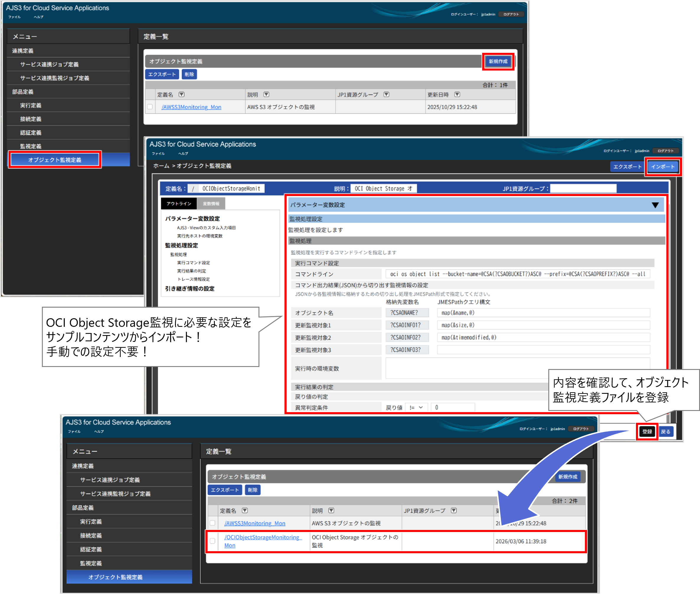The image size is (700, 594).
Task: Tick checkbox for the /OCIObjectStorageMonitoring_Mon row
Action: 212,541
